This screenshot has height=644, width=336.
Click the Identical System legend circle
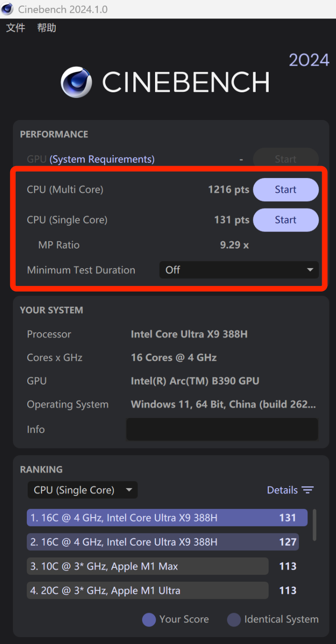tap(234, 620)
